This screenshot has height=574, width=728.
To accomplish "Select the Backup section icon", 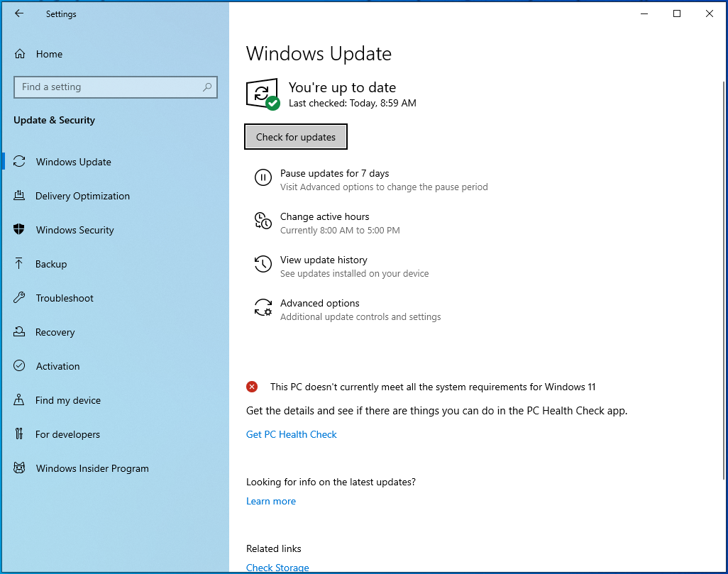I will click(21, 264).
